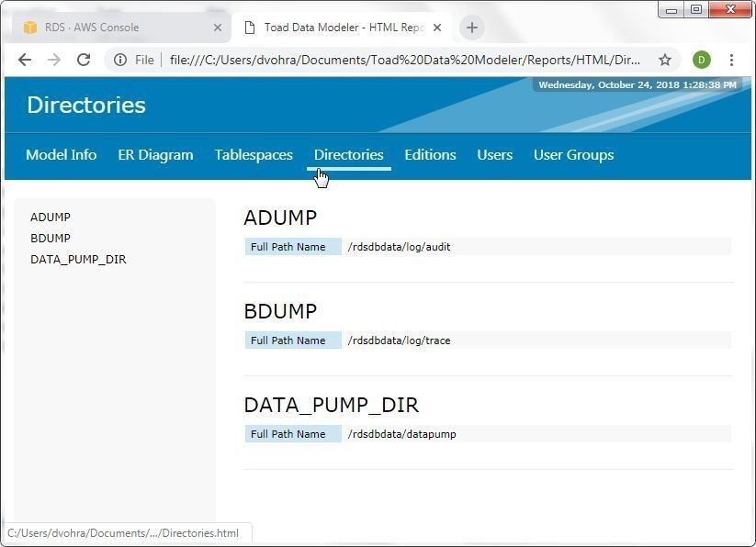Click the Full Path Name label under ADUMP

(x=293, y=247)
